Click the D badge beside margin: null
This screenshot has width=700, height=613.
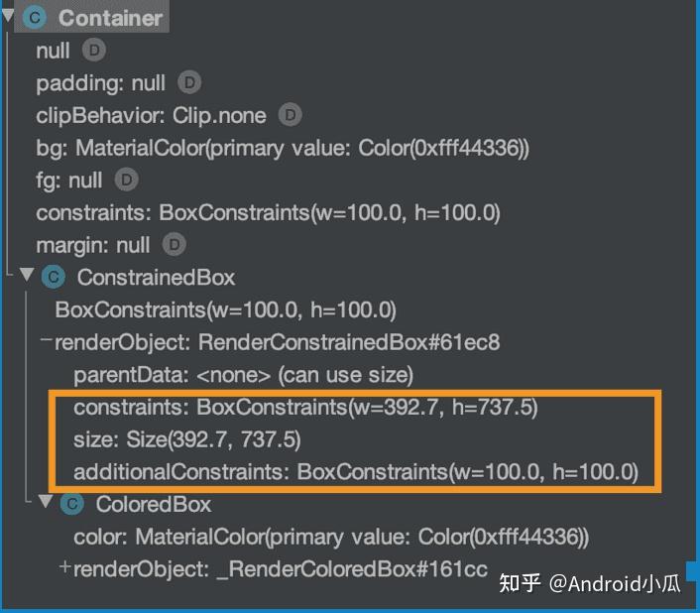coord(175,245)
